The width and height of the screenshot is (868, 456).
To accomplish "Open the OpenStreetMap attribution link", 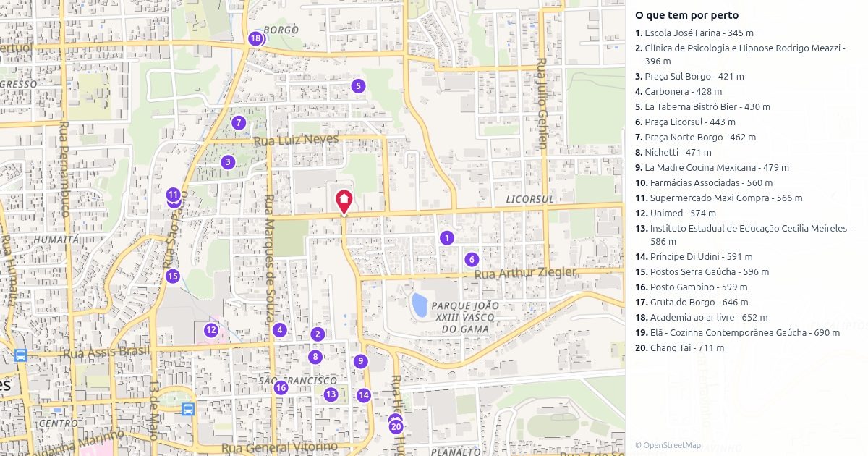I will click(668, 445).
